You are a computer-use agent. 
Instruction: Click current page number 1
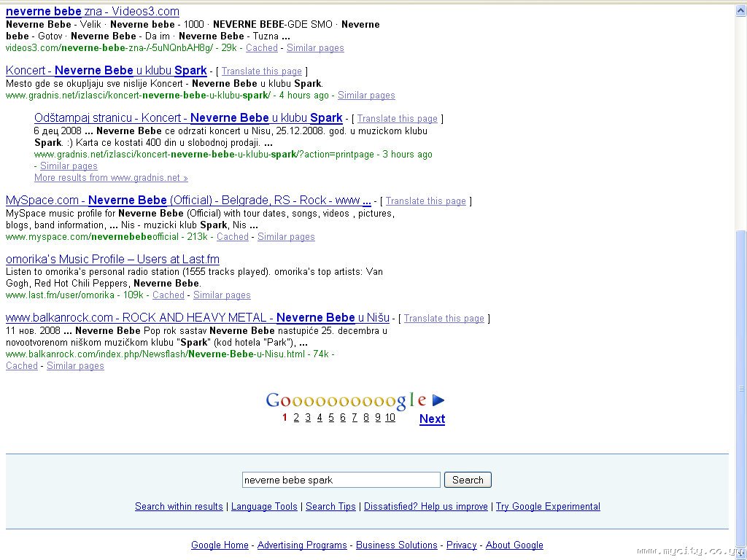(285, 418)
